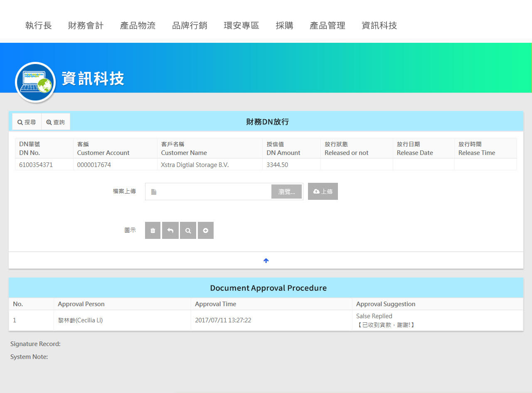
Task: Select 產品物流 in navigation bar
Action: [138, 26]
